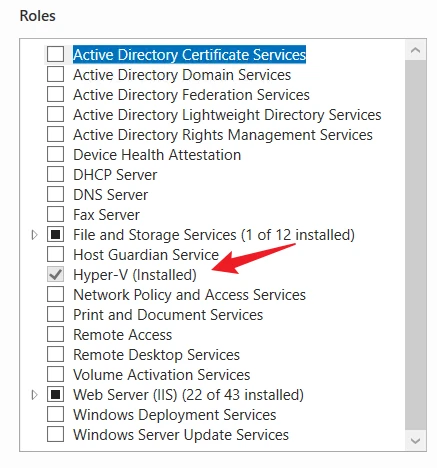Check Print and Document Services checkbox
437x468 pixels.
tap(55, 314)
